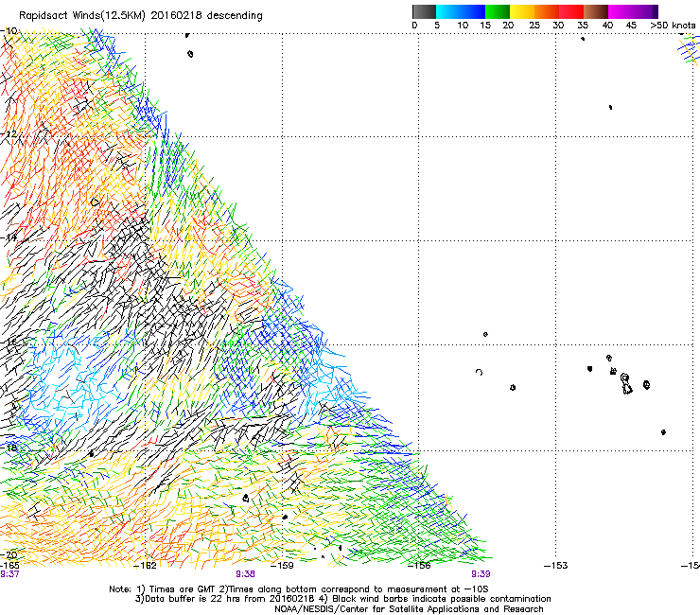Click the yellow 20-25 knots color band
Screen dimensions: 700x615
pyautogui.click(x=522, y=11)
